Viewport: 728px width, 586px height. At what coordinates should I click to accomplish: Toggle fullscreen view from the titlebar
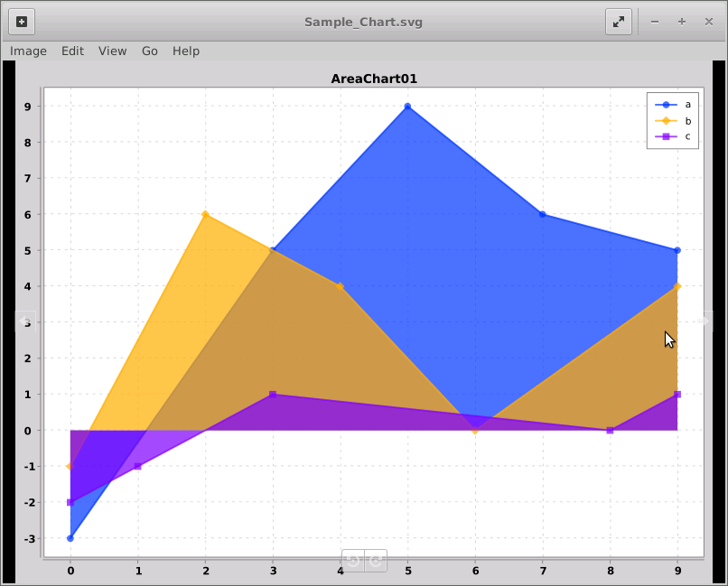pos(619,21)
